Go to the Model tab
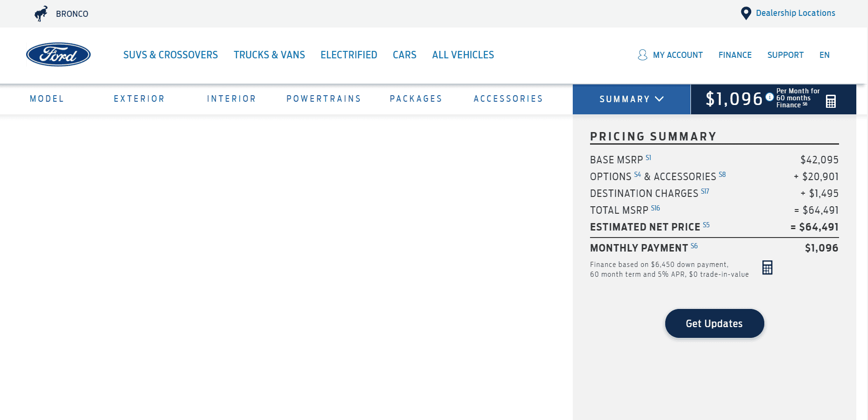Image resolution: width=868 pixels, height=420 pixels. coord(47,99)
